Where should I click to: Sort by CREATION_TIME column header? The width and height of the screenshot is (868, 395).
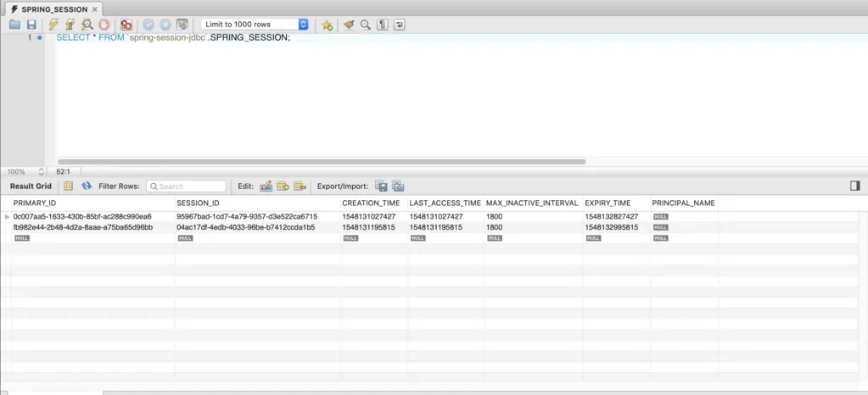pos(373,203)
